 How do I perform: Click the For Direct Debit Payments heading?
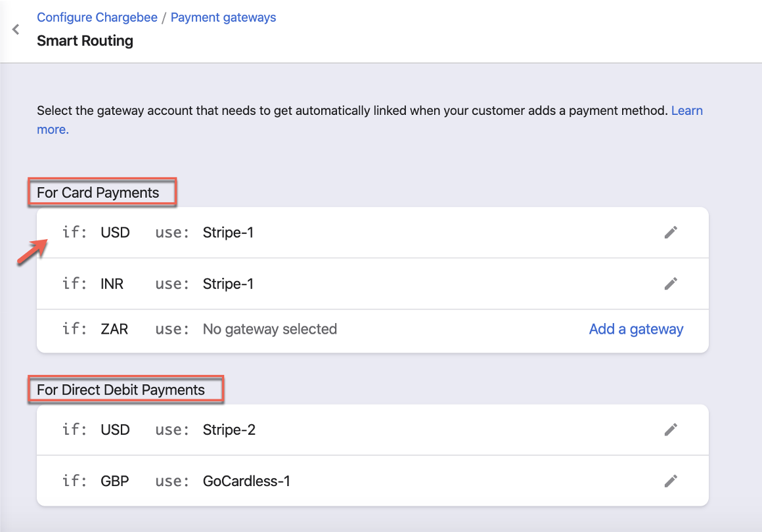click(121, 390)
